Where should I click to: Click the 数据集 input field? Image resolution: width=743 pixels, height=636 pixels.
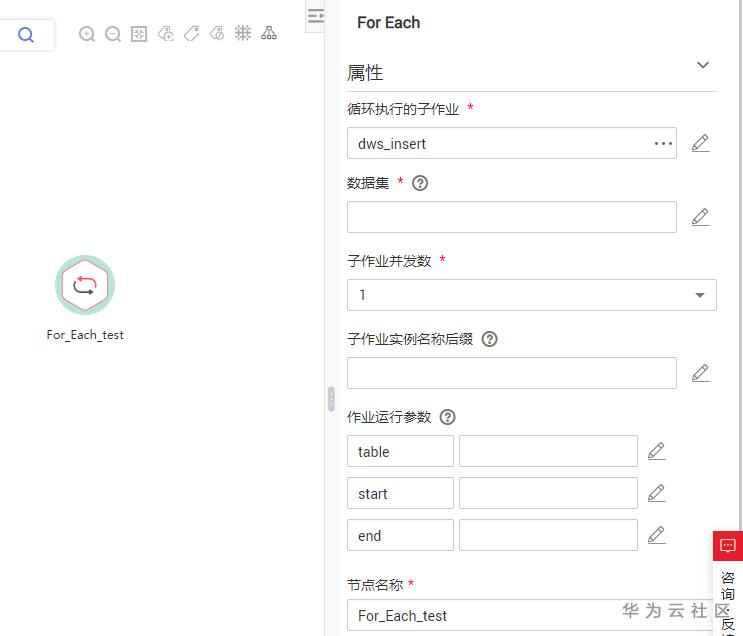pos(511,217)
